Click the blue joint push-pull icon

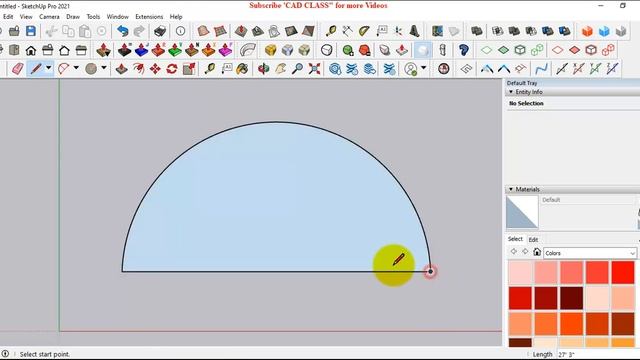pyautogui.click(x=141, y=50)
